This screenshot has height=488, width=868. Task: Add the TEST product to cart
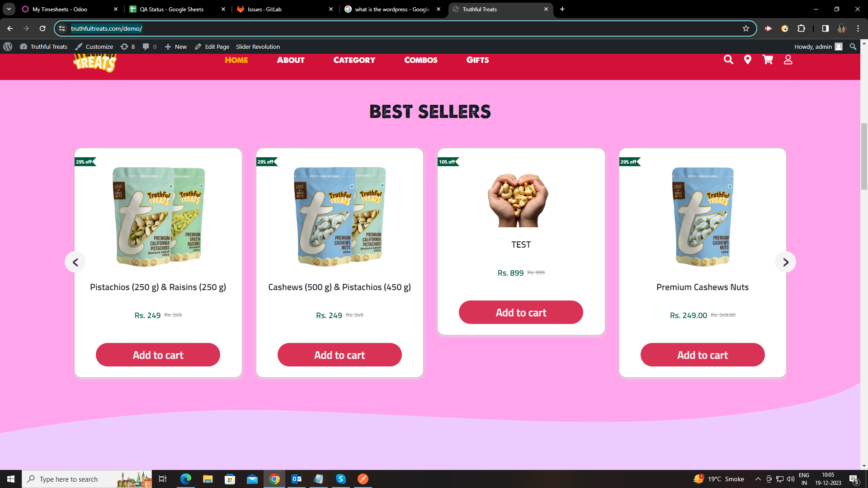click(521, 312)
